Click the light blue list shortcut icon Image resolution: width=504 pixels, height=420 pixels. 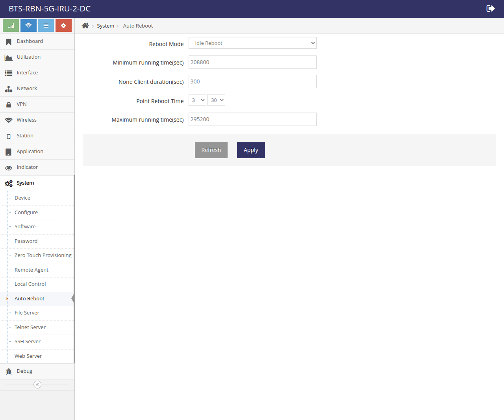(46, 26)
